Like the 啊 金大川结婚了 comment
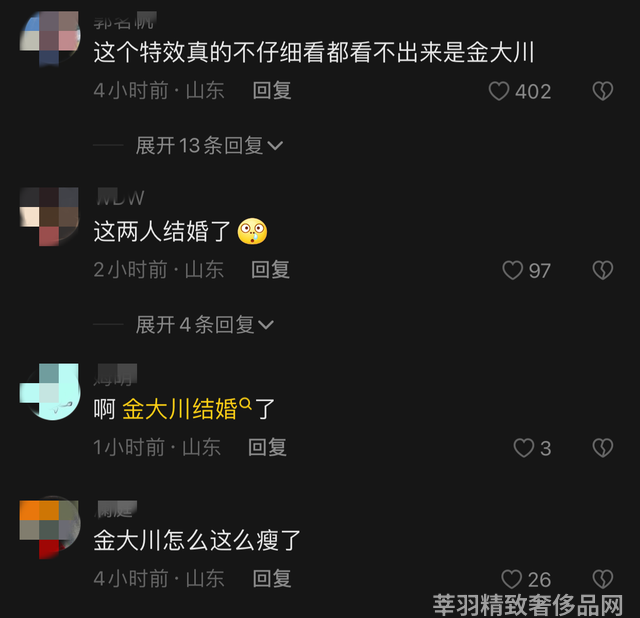Viewport: 640px width, 618px height. (x=524, y=448)
